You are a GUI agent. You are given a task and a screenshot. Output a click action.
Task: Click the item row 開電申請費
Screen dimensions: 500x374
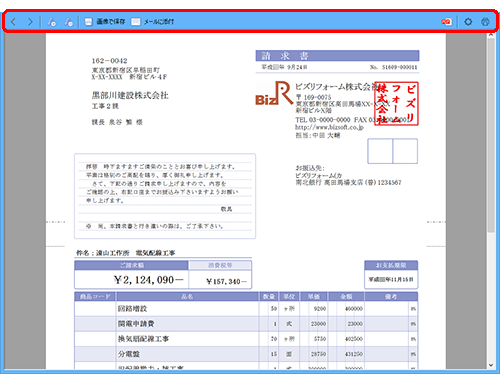pos(246,324)
